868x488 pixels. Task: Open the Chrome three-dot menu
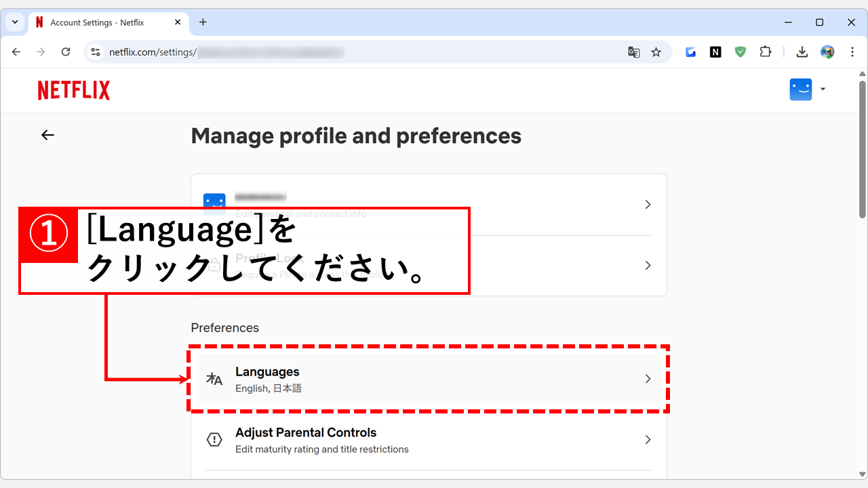852,52
